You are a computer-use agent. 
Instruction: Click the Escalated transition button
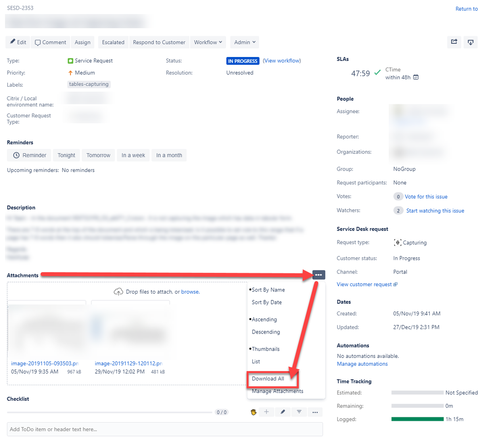(x=113, y=42)
